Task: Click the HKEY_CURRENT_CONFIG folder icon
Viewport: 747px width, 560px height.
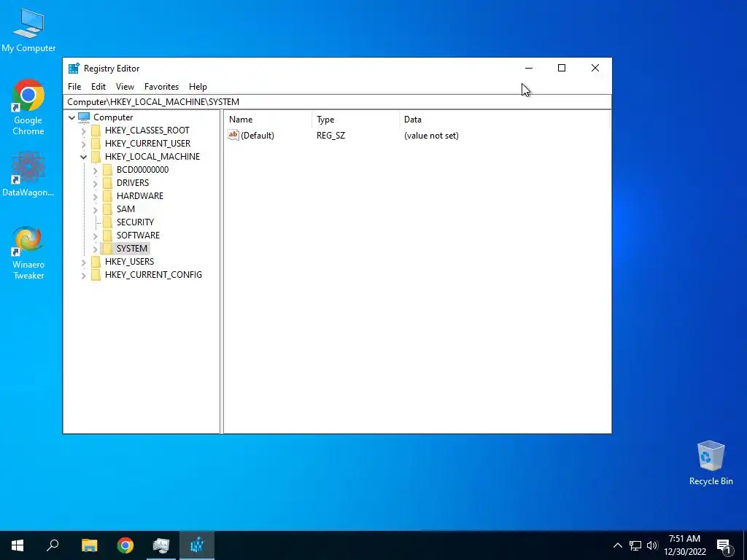Action: (x=96, y=275)
